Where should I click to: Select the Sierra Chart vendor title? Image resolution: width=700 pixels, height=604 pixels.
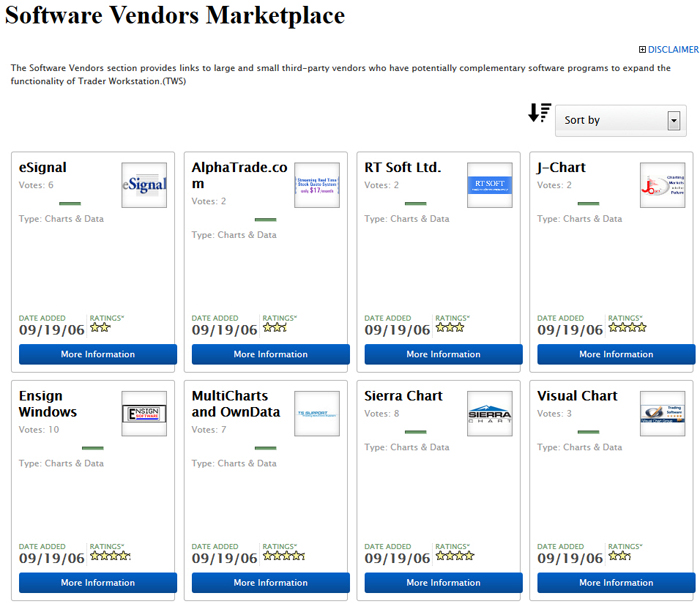[404, 396]
